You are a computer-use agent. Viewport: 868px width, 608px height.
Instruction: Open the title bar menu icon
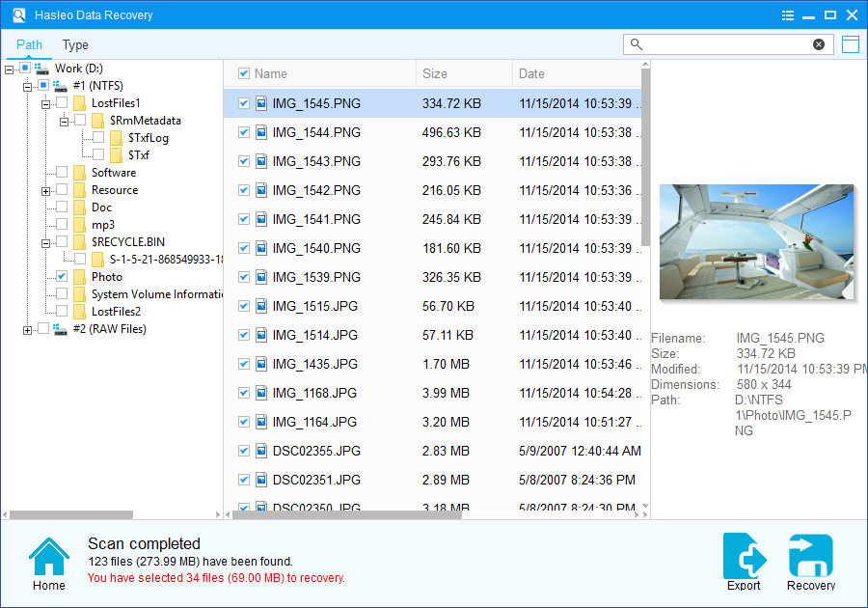point(787,15)
